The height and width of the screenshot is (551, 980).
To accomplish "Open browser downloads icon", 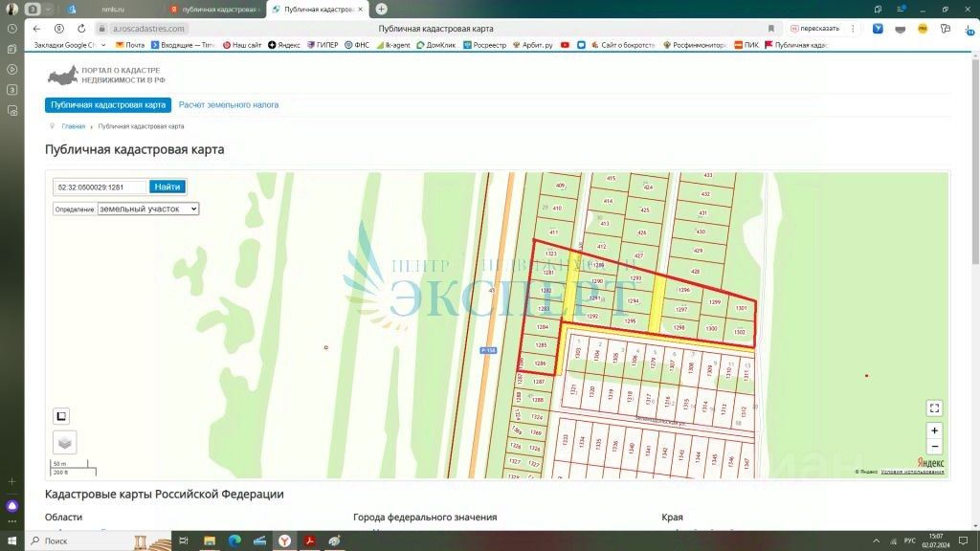I will pos(969,29).
